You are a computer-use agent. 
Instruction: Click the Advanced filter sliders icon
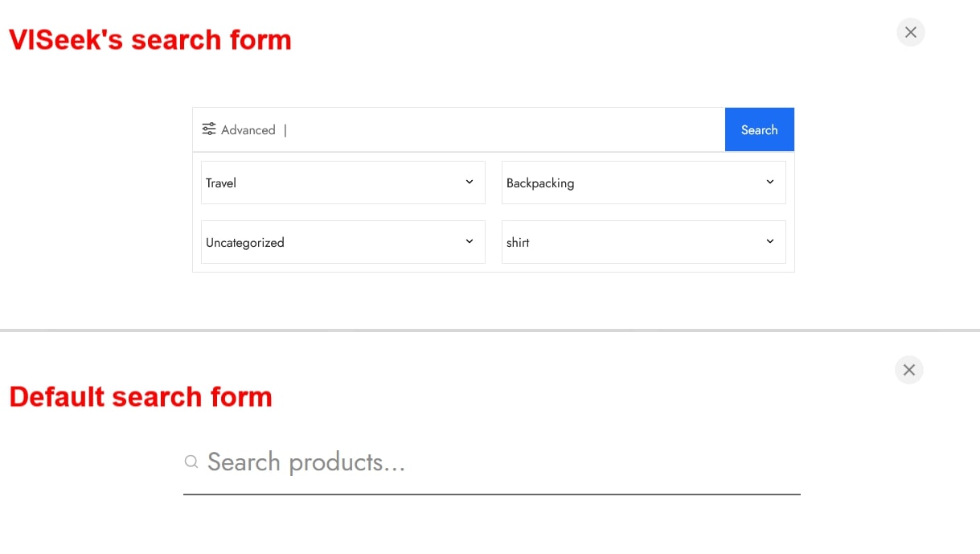pyautogui.click(x=209, y=129)
